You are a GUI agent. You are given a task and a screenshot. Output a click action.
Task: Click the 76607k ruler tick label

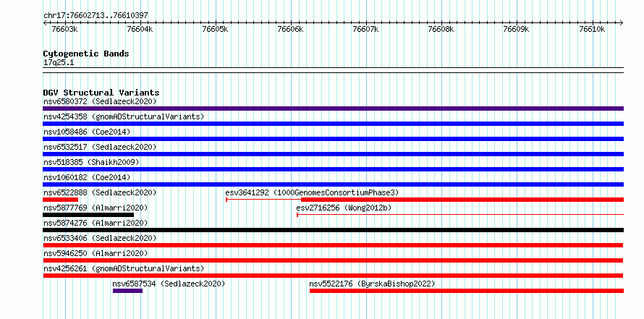tap(365, 29)
